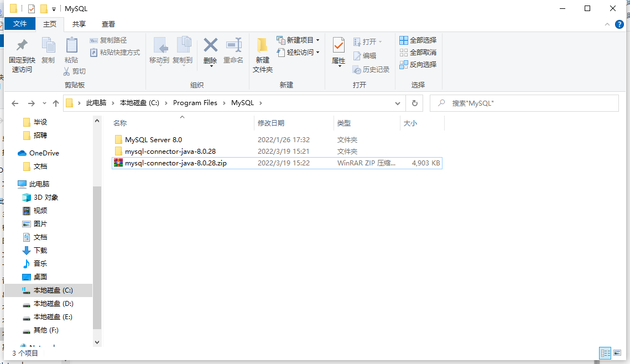The width and height of the screenshot is (630, 364).
Task: Expand address bar history dropdown
Action: (x=397, y=103)
